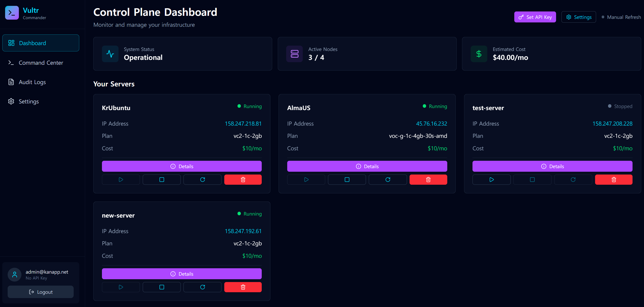Delete the KrUbuntu server via trash icon

point(243,180)
